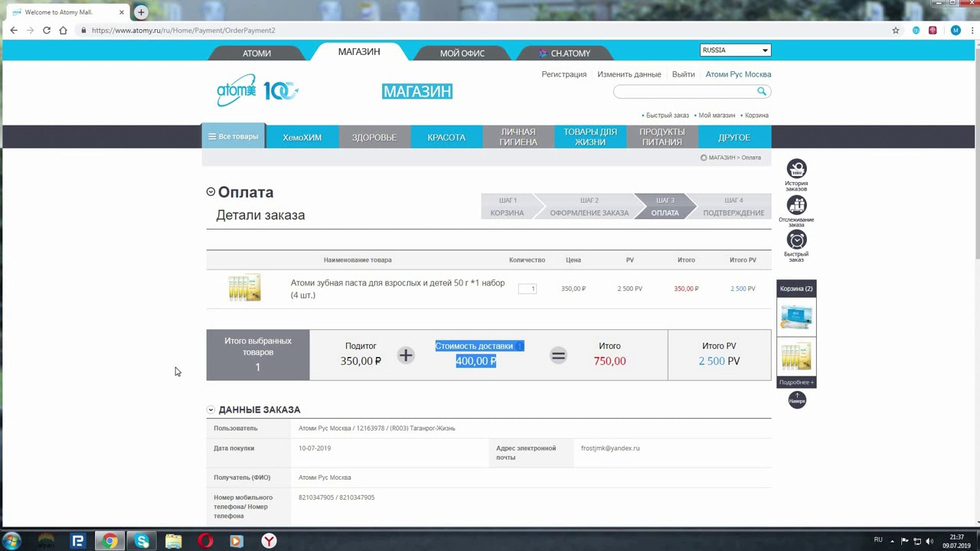Click the Мой магазин header link
The height and width of the screenshot is (551, 980).
(x=717, y=116)
